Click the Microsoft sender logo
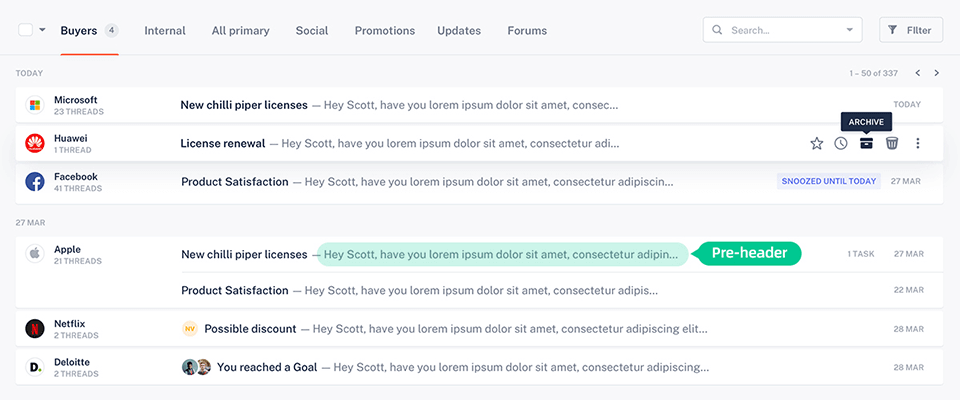Viewport: 960px width, 400px height. click(x=34, y=105)
